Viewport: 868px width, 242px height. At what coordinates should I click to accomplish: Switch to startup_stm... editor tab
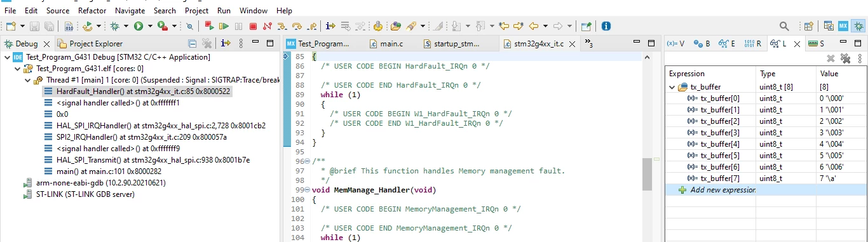pyautogui.click(x=451, y=44)
